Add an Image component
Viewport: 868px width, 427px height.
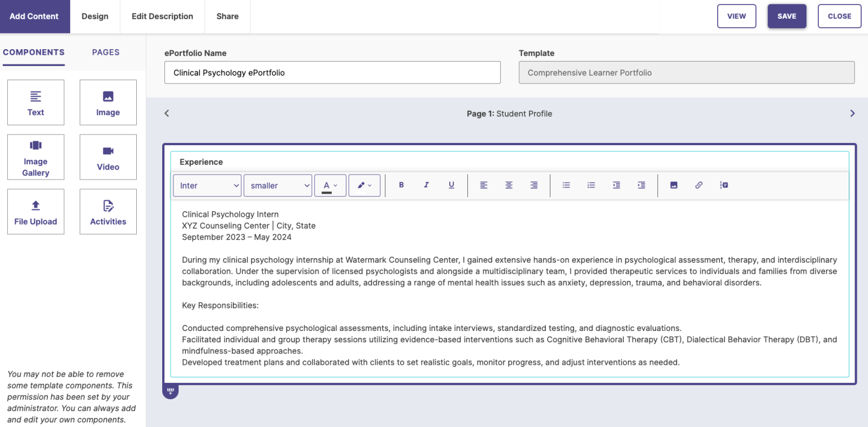[107, 102]
